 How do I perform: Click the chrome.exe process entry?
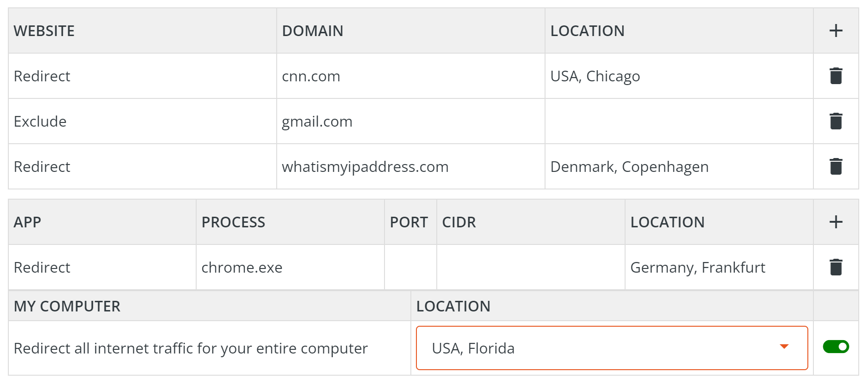pos(242,267)
